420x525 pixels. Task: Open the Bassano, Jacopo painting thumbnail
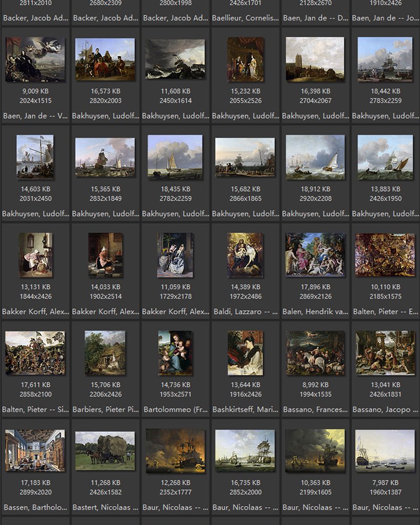385,353
